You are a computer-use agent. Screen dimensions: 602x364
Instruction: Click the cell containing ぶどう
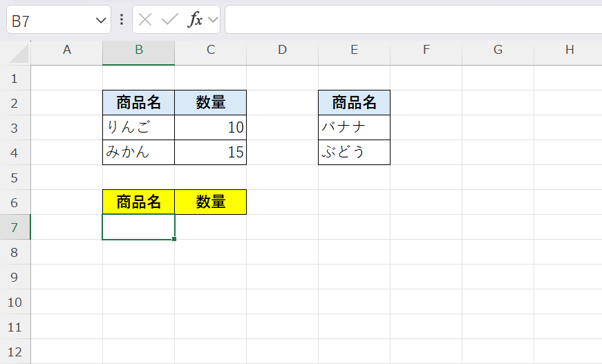(354, 153)
